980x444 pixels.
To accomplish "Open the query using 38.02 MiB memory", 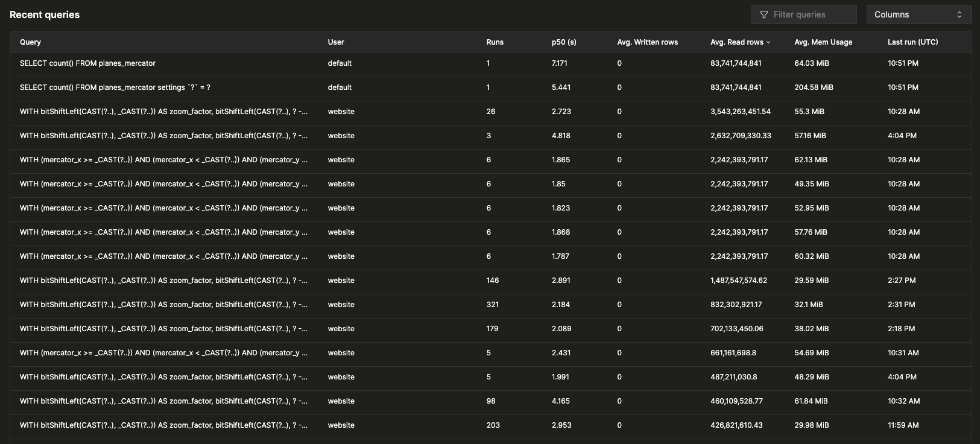I will pos(163,329).
